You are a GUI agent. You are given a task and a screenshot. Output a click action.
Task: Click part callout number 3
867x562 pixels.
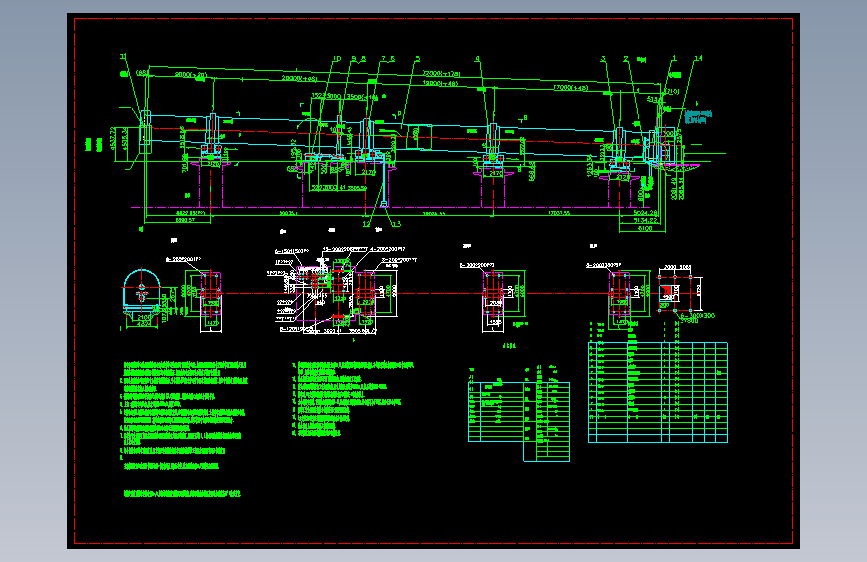[603, 59]
